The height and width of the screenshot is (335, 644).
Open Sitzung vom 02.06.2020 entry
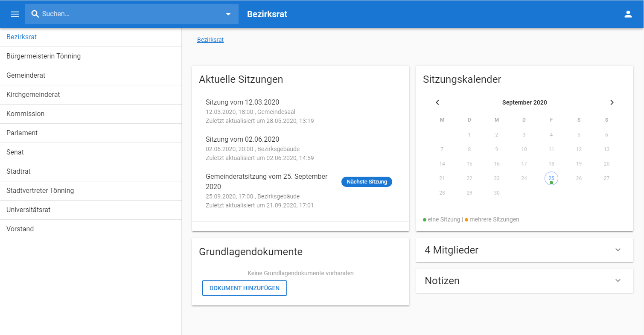242,140
